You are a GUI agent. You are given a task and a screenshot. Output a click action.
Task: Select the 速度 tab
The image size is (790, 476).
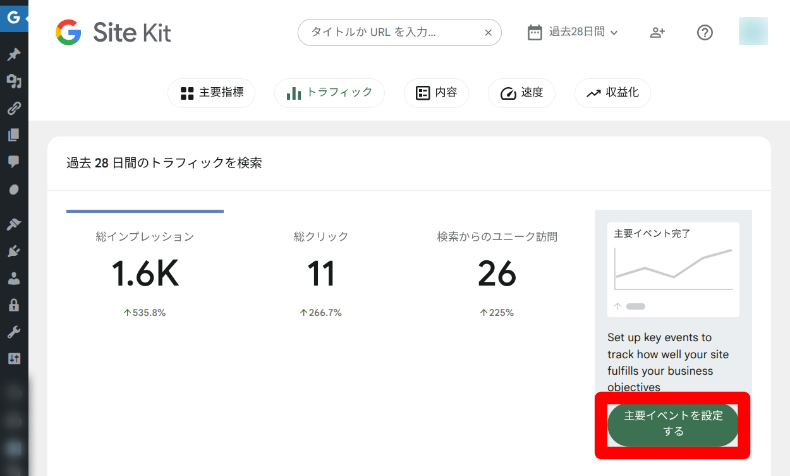(521, 93)
